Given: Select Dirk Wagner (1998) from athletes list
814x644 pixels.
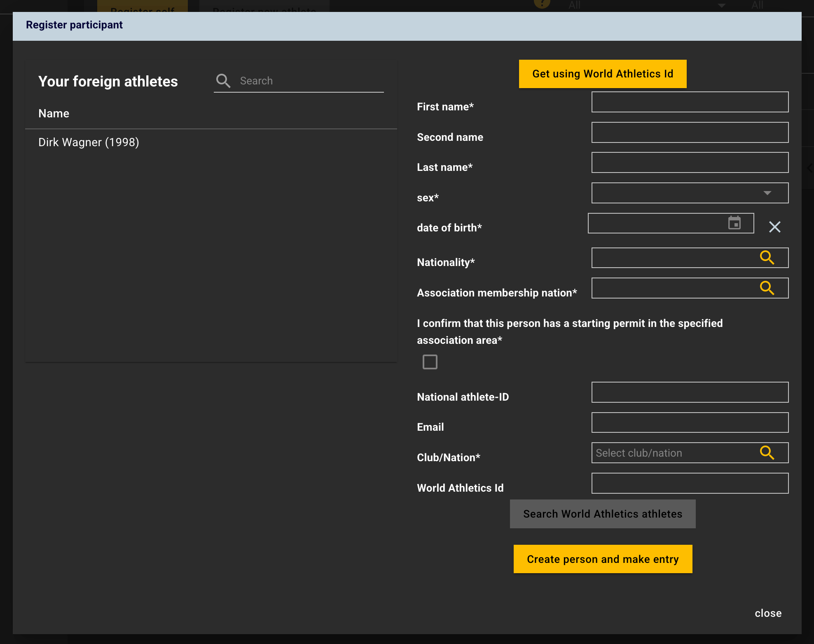Looking at the screenshot, I should [x=89, y=142].
